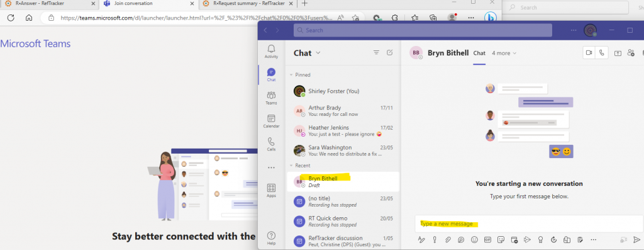Expand the '4 more' tabs dropdown
The height and width of the screenshot is (250, 644).
(504, 53)
